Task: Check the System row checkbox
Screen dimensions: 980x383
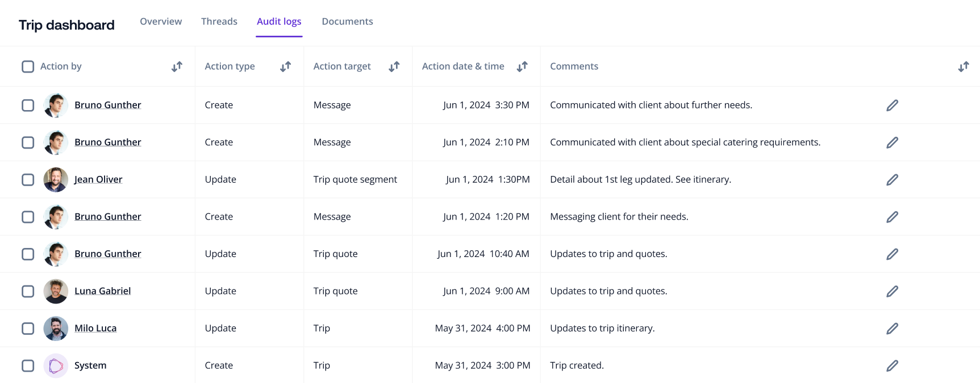Action: [x=28, y=365]
